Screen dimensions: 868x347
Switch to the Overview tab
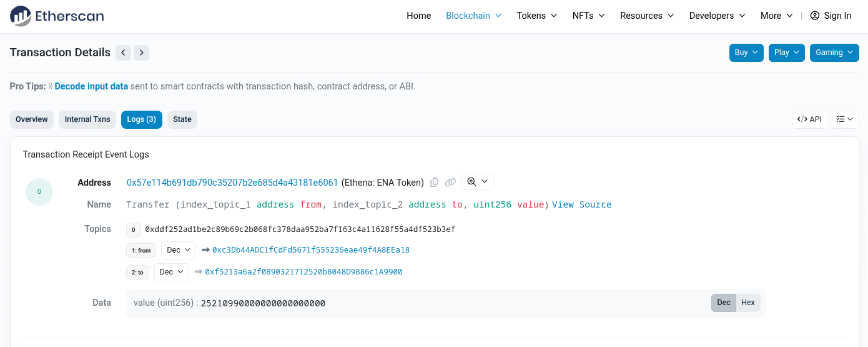(x=32, y=119)
